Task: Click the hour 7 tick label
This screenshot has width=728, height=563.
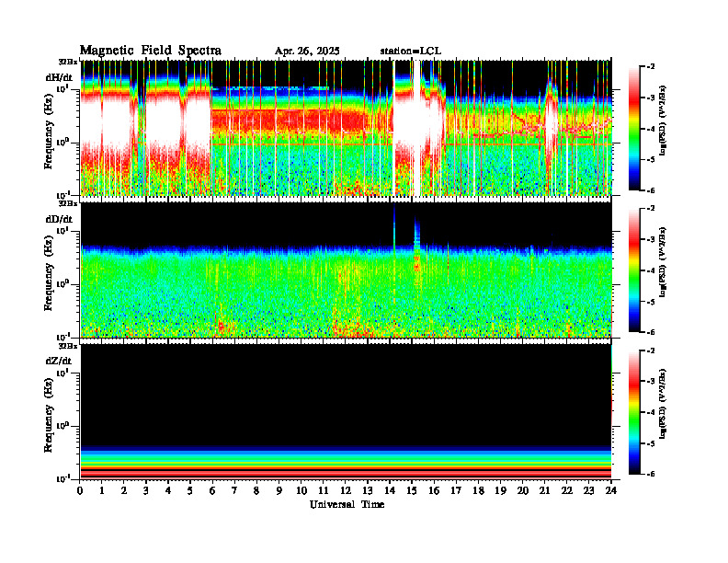Action: pos(234,491)
